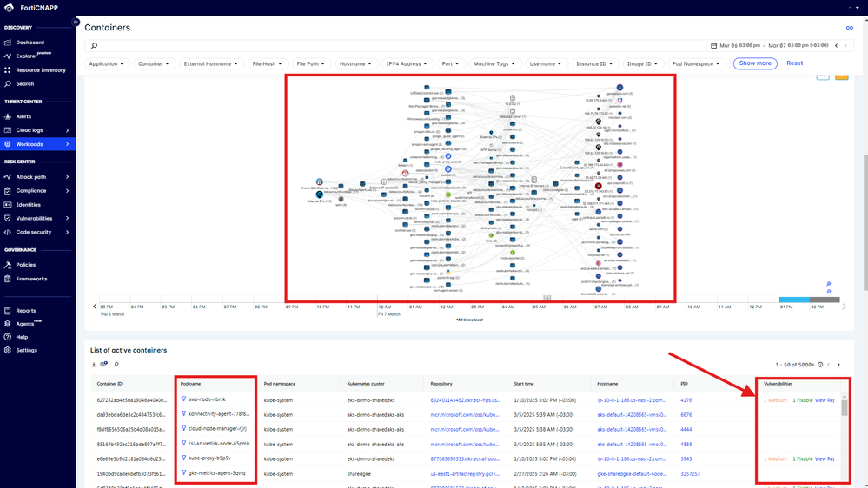Filter by kube-proxy-b5p5v pod funnel icon
The width and height of the screenshot is (868, 488).
(x=184, y=458)
